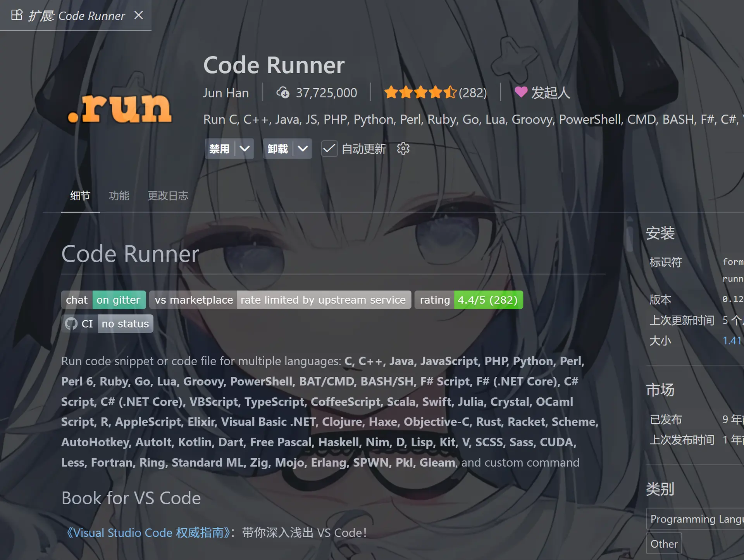Click the rating 4.4/5 (282) badge
Viewport: 744px width, 560px height.
(469, 300)
